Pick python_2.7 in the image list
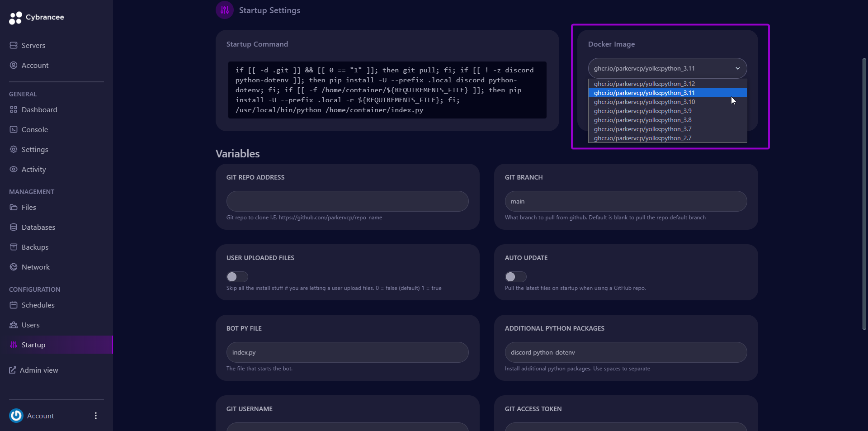This screenshot has height=431, width=868. pos(642,138)
